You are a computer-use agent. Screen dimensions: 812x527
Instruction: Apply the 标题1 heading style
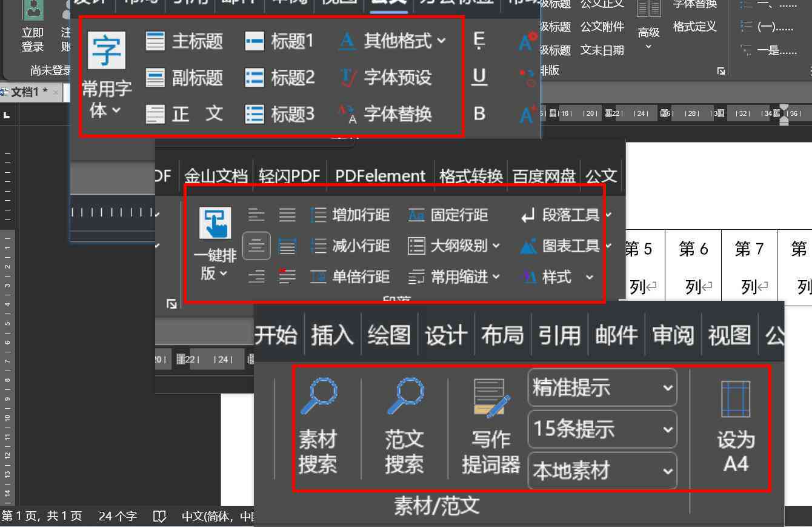[x=279, y=41]
